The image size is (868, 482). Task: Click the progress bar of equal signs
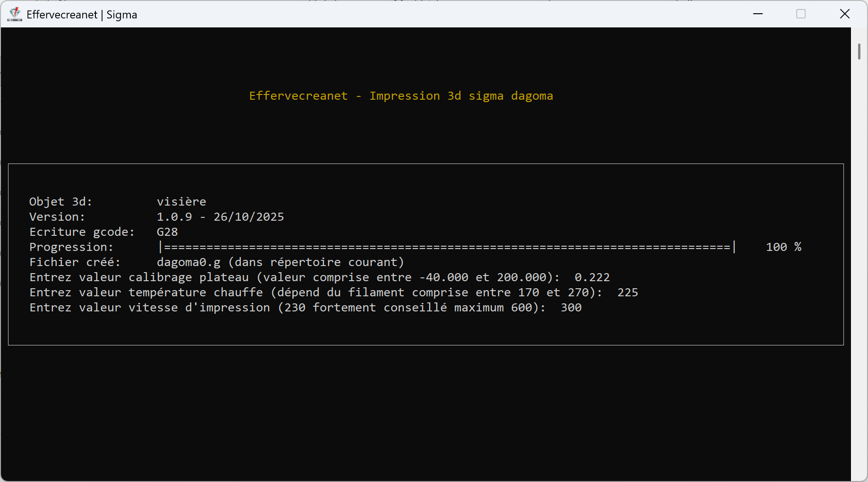[x=447, y=247]
